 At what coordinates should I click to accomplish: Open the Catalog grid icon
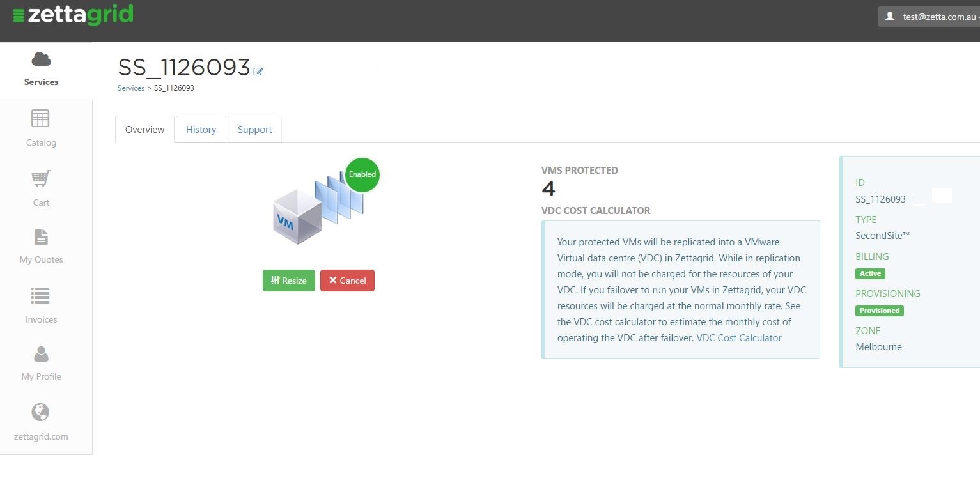click(x=40, y=119)
